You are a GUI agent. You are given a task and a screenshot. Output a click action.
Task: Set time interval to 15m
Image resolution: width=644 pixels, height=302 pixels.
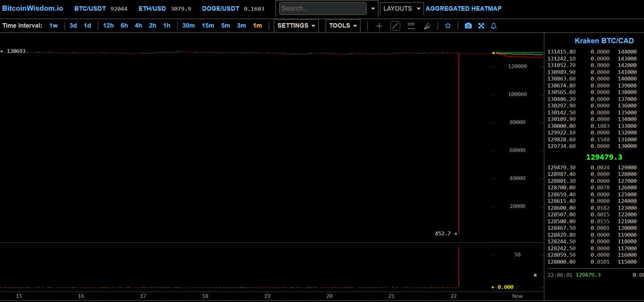pos(208,26)
